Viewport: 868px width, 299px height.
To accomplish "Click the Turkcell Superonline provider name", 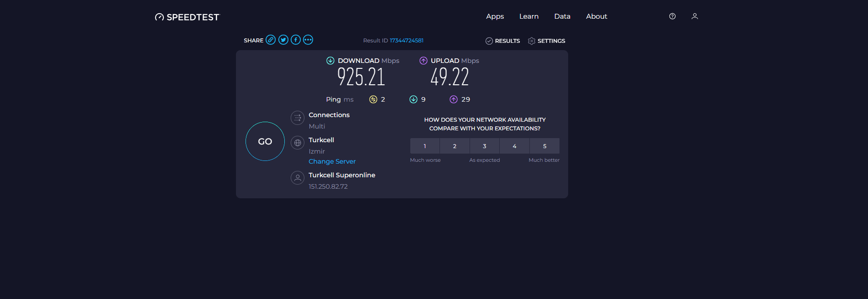I will pos(342,175).
